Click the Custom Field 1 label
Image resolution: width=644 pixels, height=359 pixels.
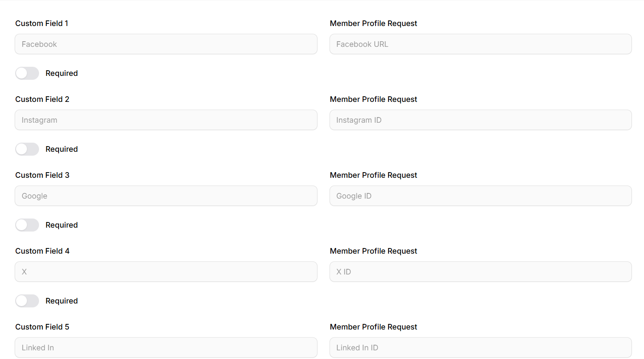point(42,23)
